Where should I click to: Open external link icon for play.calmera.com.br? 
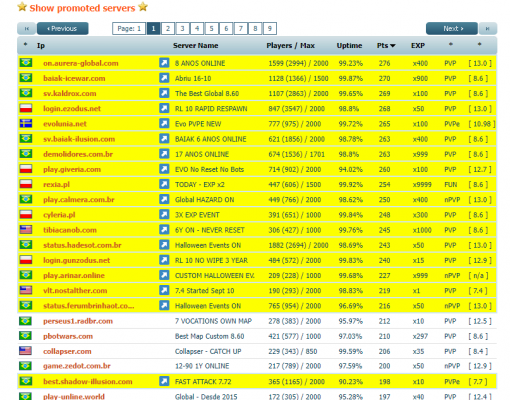[164, 199]
